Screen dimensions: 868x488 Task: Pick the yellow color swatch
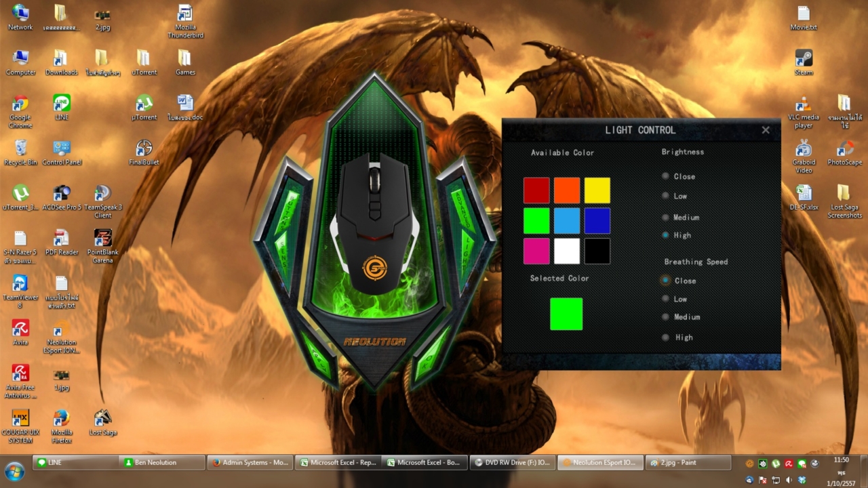pos(597,190)
